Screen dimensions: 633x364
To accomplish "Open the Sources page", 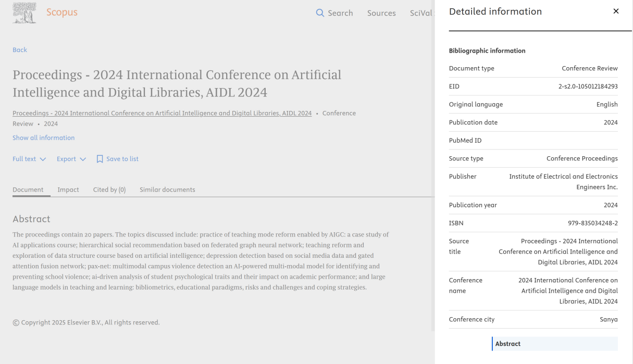I will click(381, 13).
